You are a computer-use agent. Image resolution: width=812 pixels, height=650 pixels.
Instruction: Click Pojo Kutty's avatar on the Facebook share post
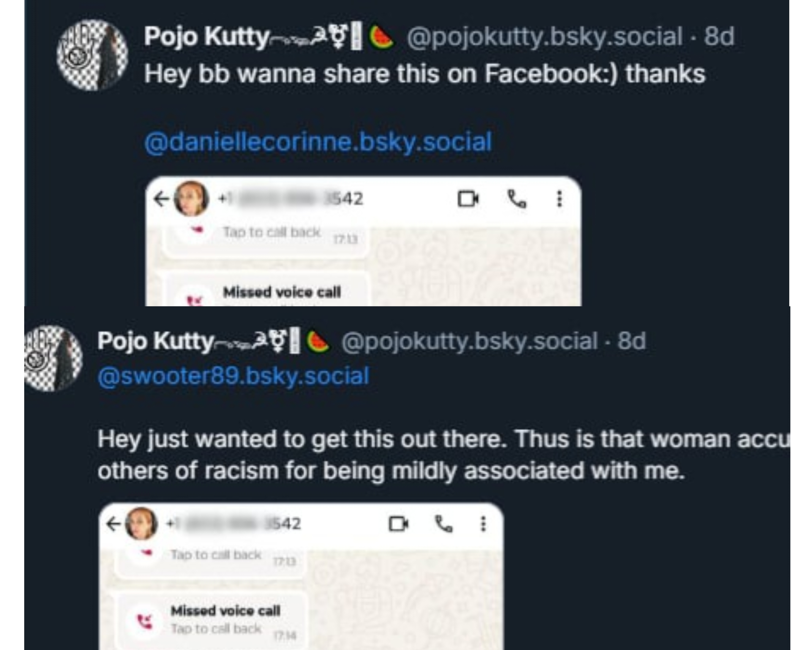92,55
